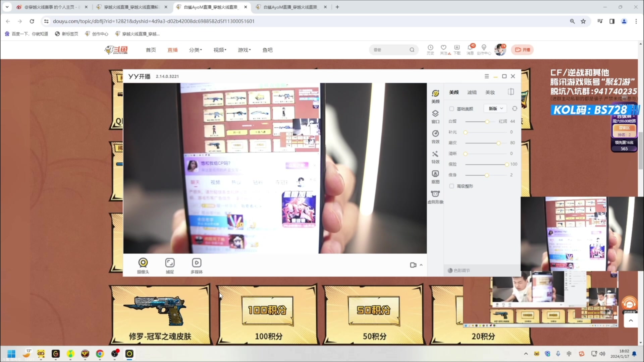
Task: Go to Douyu 首页 home
Action: coord(151,50)
